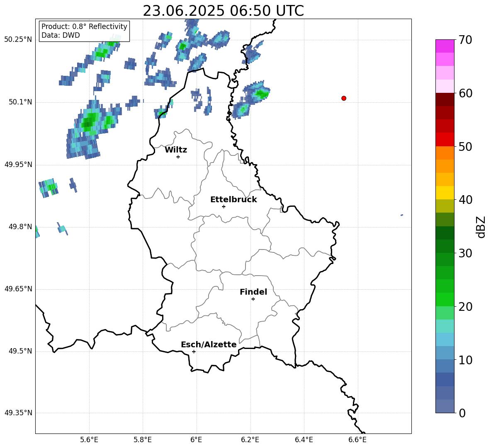Click the colorbar 70 tick label
Screen dimensions: 491x448
coord(465,40)
